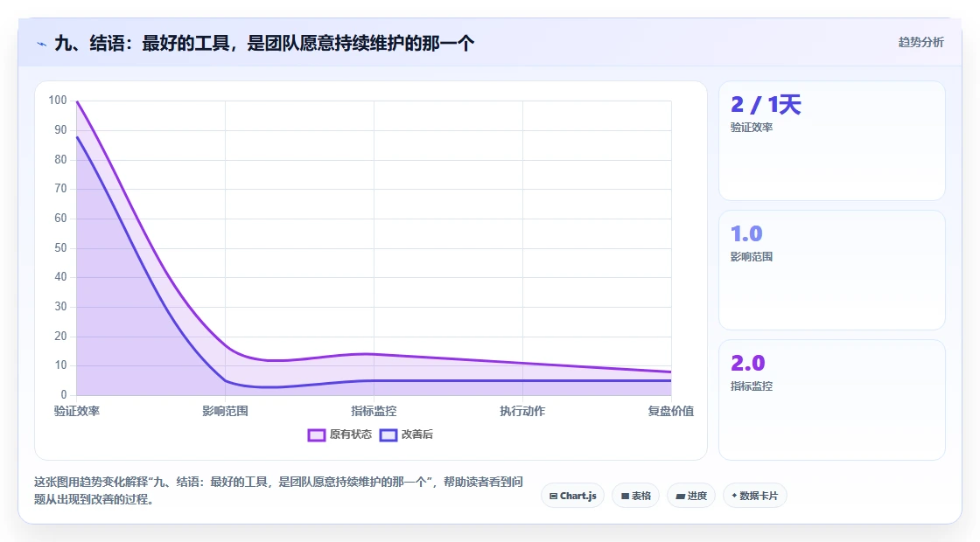980x542 pixels.
Task: Click the blue 改善后 legend swatch
Action: click(x=388, y=435)
